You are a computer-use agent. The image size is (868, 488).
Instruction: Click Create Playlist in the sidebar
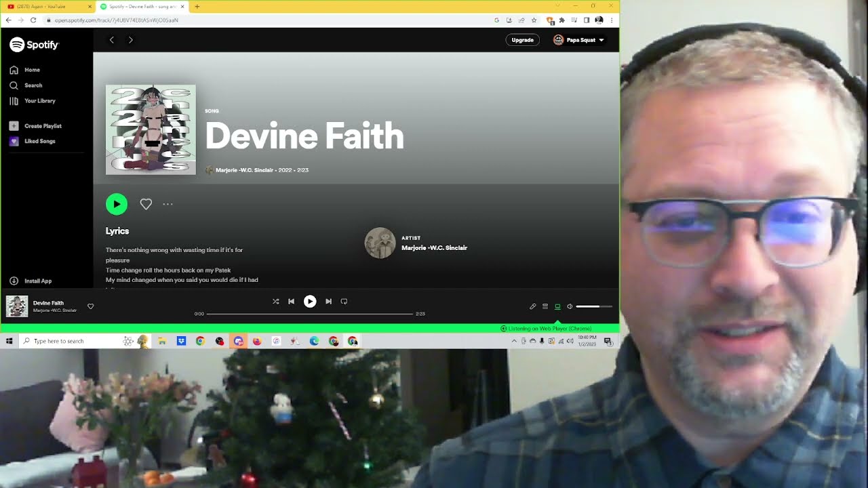tap(35, 126)
